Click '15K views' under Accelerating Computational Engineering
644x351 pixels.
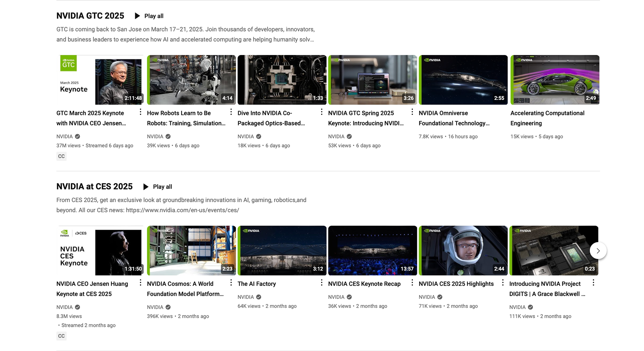522,136
